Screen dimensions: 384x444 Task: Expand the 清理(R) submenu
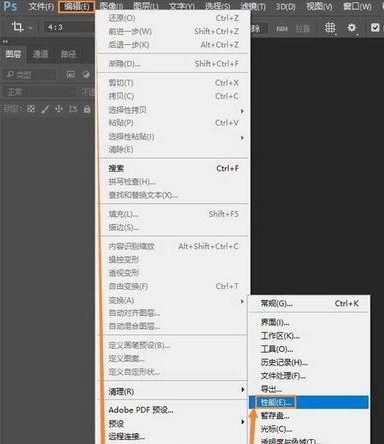tap(173, 391)
